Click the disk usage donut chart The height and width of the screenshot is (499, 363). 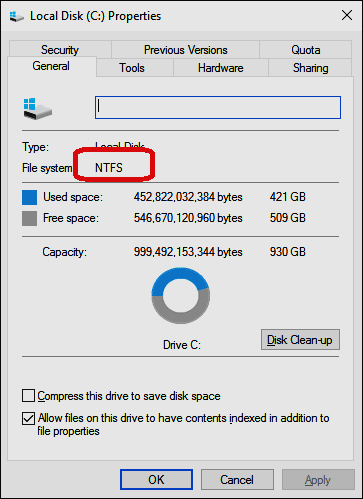(181, 295)
